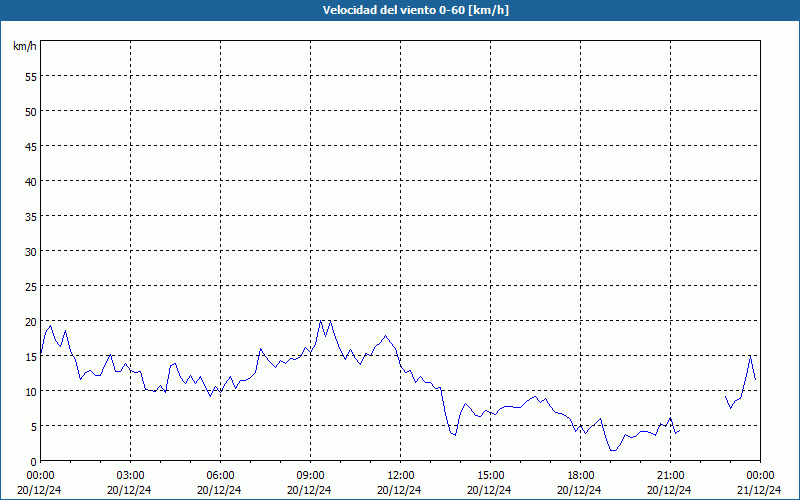
Task: Click the 15:00 time label on x-axis
Action: [x=490, y=475]
